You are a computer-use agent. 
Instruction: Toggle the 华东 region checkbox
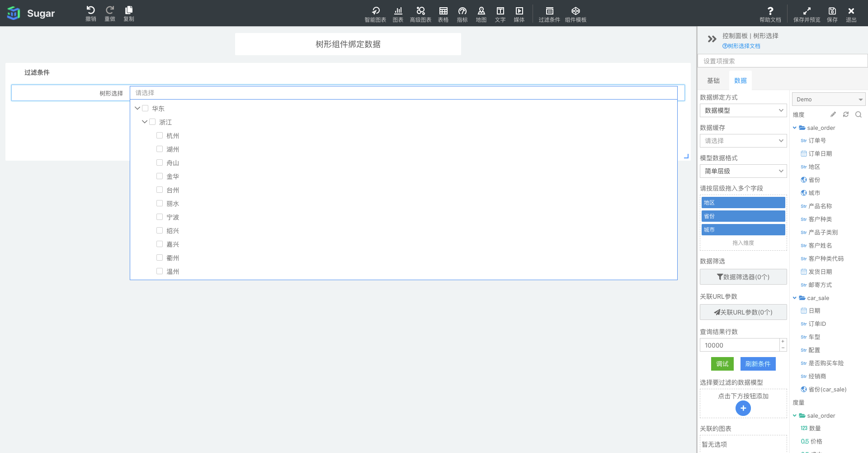[x=145, y=108]
